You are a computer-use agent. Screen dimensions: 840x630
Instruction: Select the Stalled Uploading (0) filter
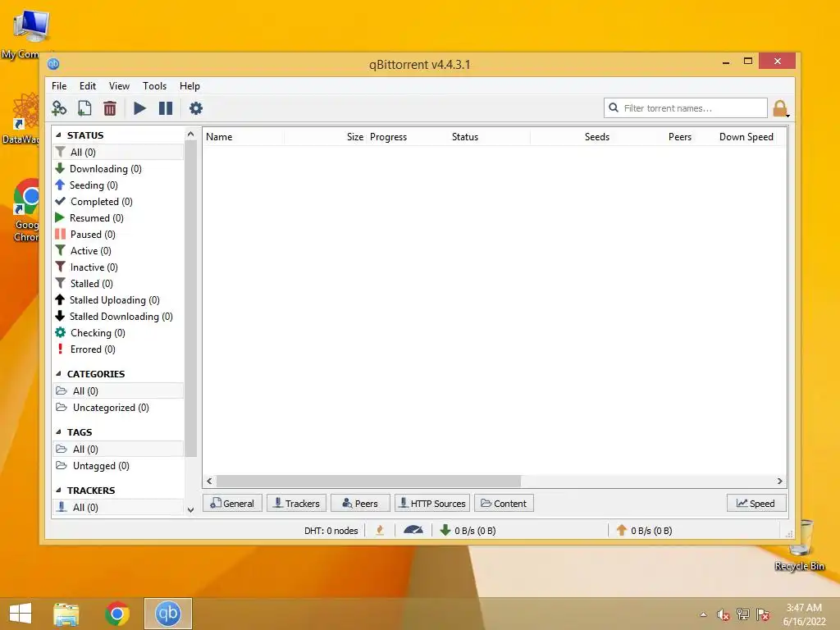coord(118,300)
